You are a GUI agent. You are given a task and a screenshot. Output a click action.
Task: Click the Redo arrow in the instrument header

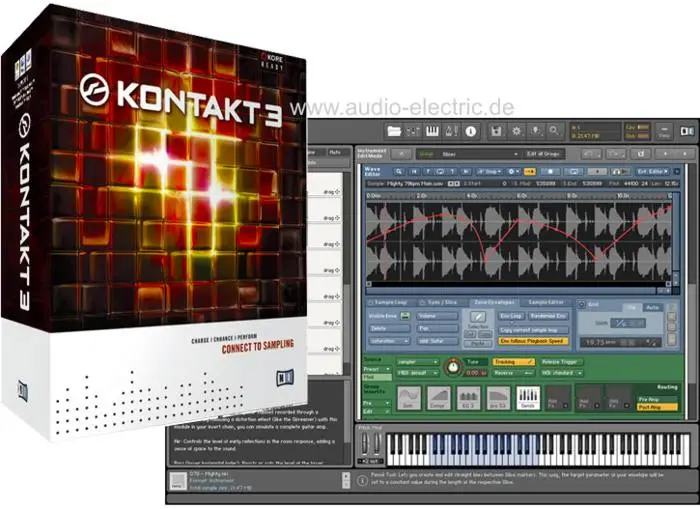pos(616,154)
